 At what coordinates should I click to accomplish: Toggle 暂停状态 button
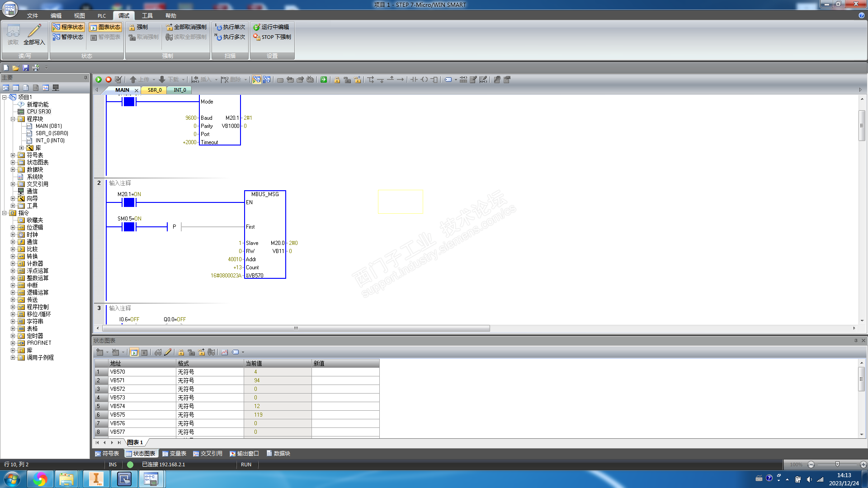pos(68,37)
